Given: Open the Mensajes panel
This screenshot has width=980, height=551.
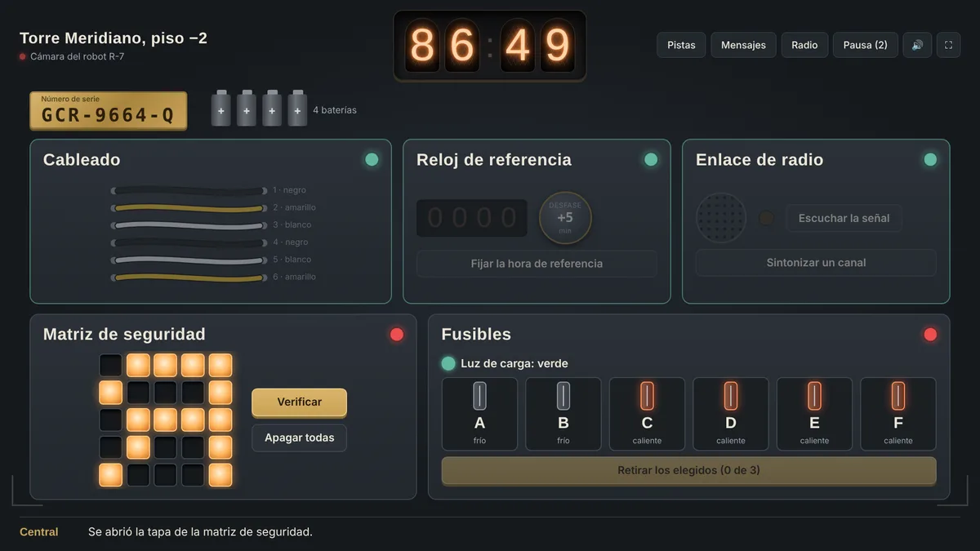Looking at the screenshot, I should (x=743, y=45).
